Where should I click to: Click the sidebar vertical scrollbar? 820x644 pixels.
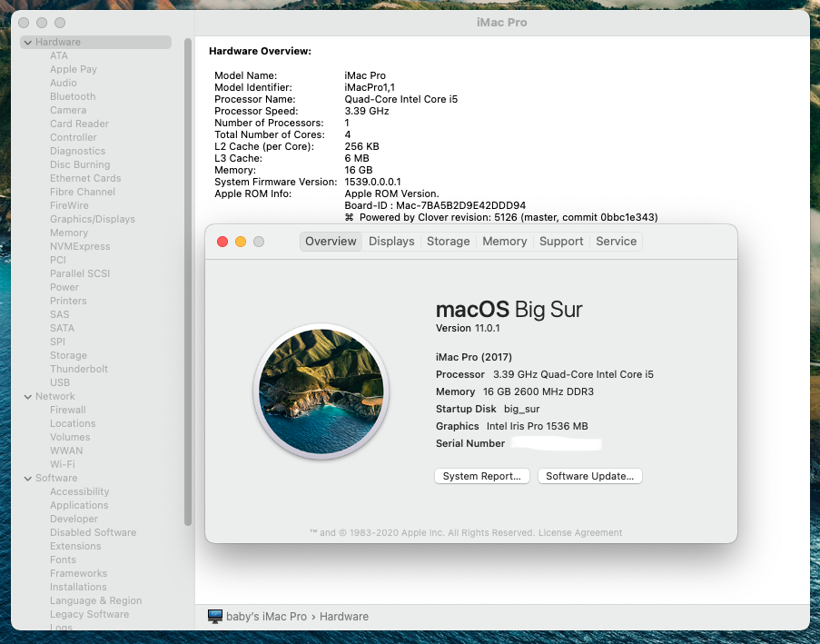coord(188,282)
